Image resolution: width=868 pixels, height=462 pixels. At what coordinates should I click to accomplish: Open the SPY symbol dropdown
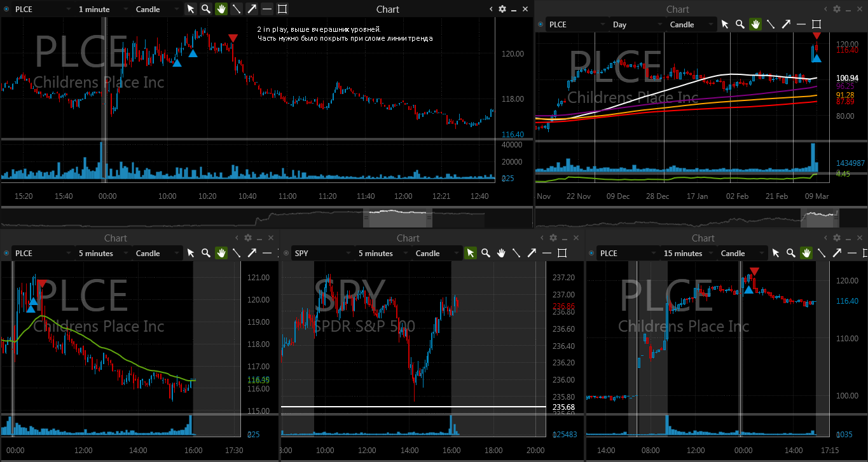click(322, 253)
